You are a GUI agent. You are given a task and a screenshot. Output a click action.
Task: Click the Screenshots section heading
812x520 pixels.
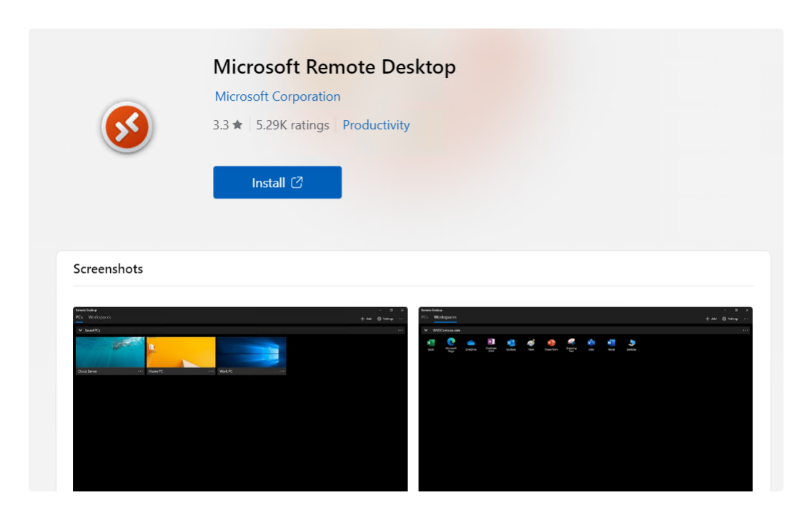(108, 269)
